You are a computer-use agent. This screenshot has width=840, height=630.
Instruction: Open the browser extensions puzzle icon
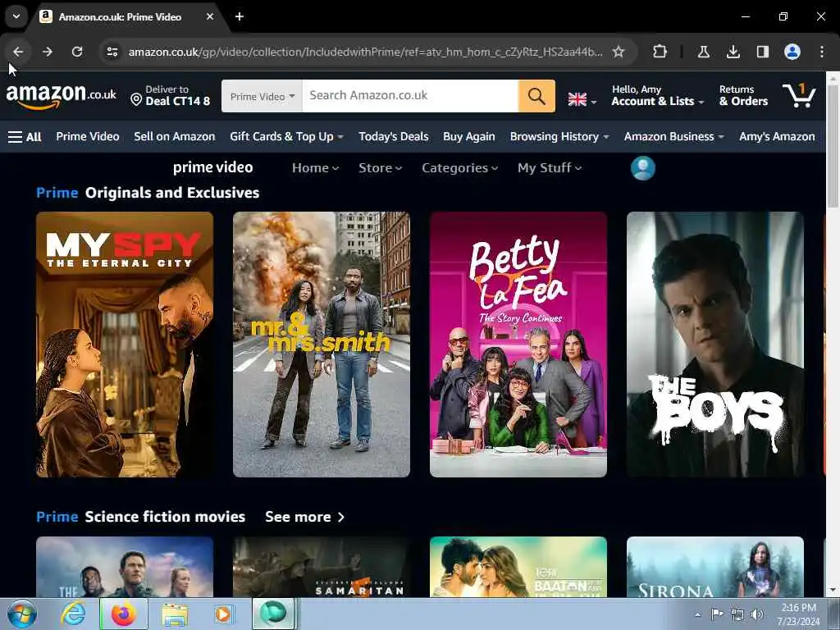[660, 52]
